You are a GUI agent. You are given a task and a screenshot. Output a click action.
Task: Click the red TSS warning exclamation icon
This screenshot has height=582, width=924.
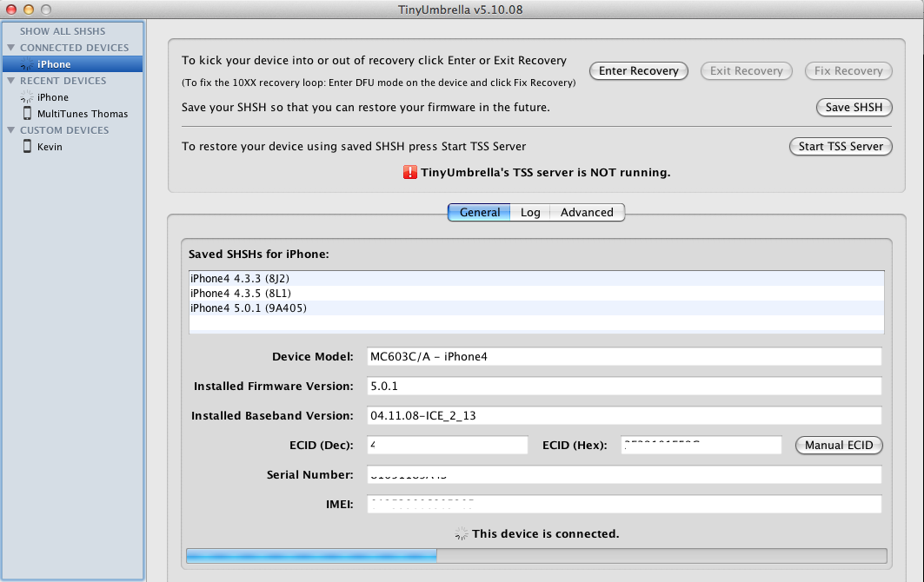coord(410,172)
